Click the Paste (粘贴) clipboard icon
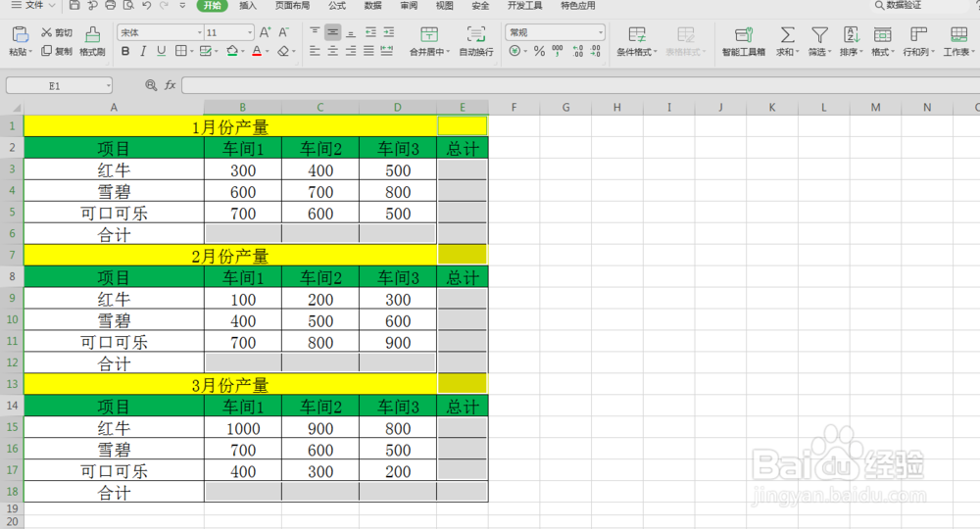The width and height of the screenshot is (980, 529). [x=20, y=34]
